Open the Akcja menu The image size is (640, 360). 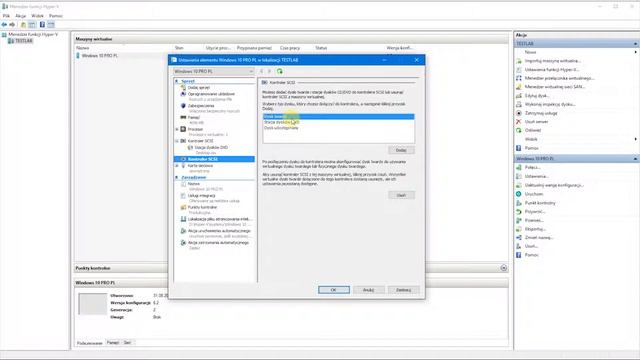(20, 16)
